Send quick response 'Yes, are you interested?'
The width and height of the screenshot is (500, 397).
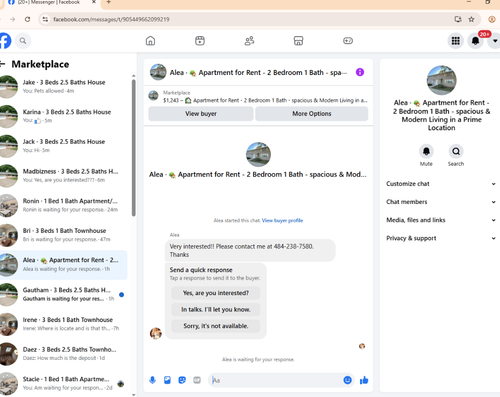[x=216, y=293]
